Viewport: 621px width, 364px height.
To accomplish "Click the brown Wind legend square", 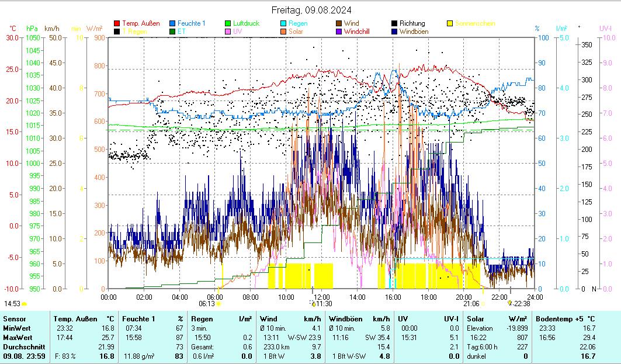I will (x=339, y=23).
